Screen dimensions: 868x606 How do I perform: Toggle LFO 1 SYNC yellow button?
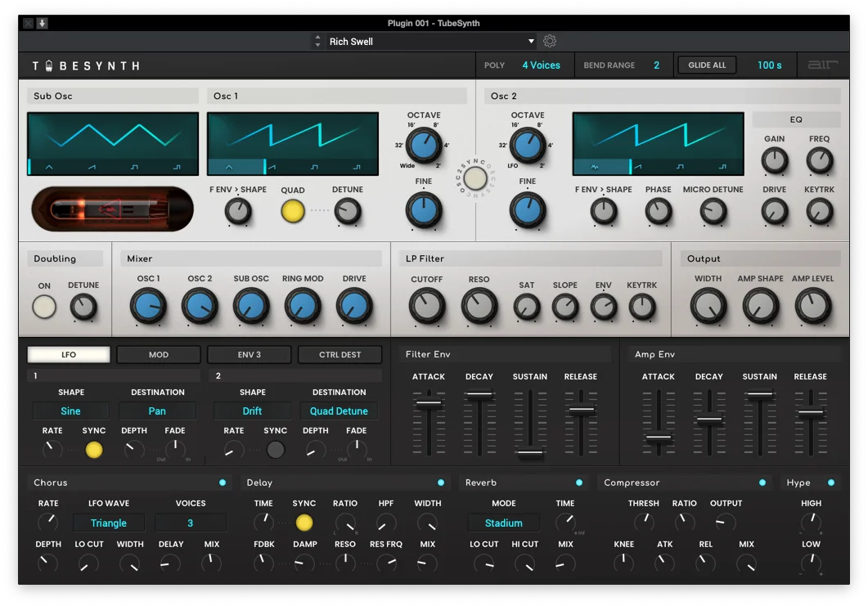click(94, 450)
